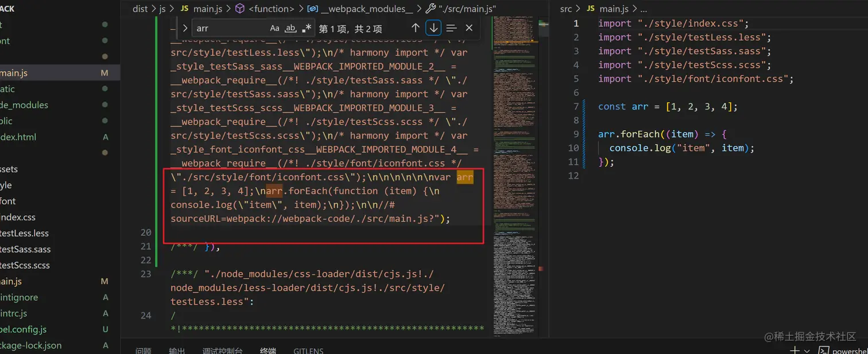Image resolution: width=868 pixels, height=354 pixels.
Task: Expand replace field chevron in find widget
Action: (x=185, y=28)
